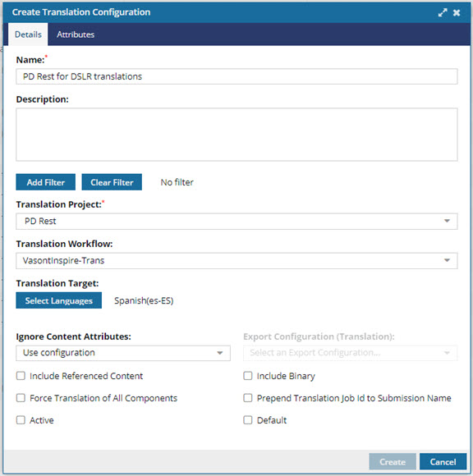473x476 pixels.
Task: Switch to the Attributes tab
Action: (76, 34)
